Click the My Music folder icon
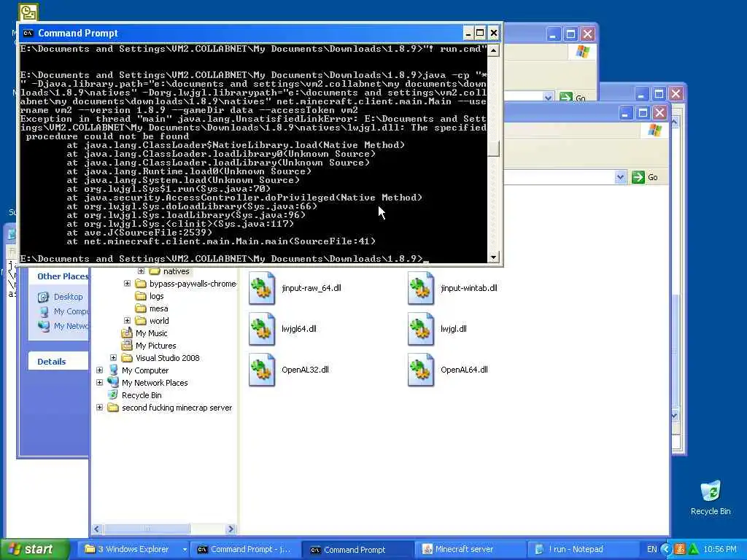This screenshot has width=747, height=560. (x=127, y=333)
